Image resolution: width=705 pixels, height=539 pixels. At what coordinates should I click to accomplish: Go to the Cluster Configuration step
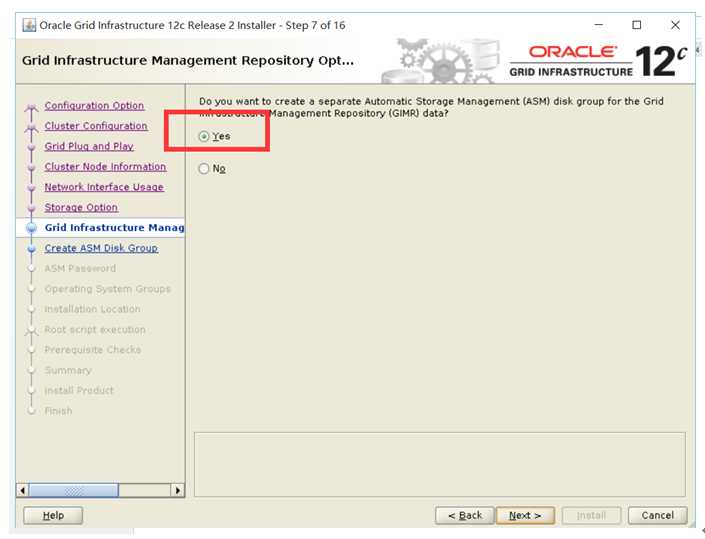(96, 126)
